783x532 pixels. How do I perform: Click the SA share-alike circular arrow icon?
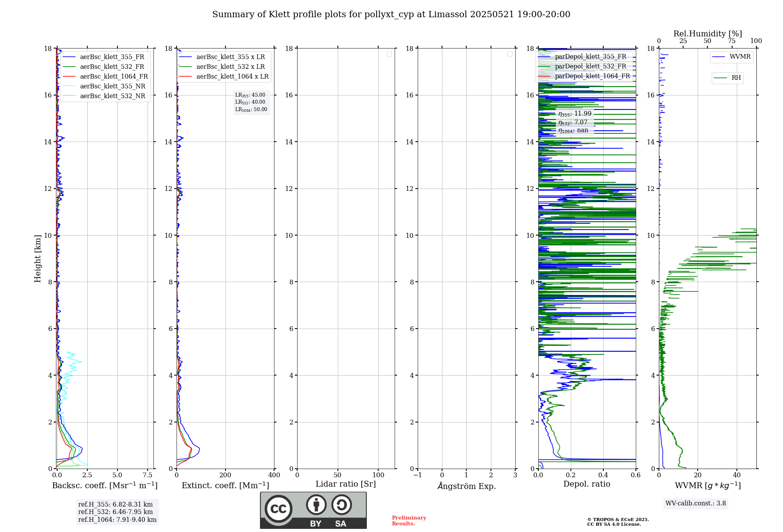tap(342, 505)
